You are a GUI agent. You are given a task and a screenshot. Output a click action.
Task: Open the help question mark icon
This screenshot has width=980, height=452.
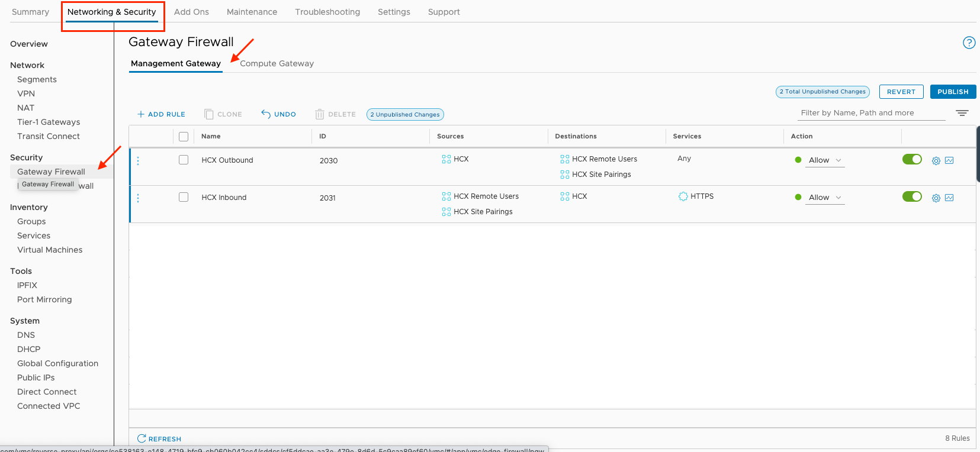tap(969, 43)
